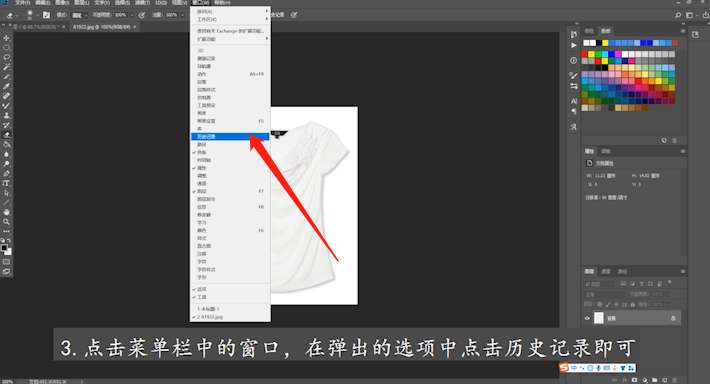This screenshot has height=384, width=710.
Task: Select the Horizontal Type tool
Action: (x=6, y=183)
